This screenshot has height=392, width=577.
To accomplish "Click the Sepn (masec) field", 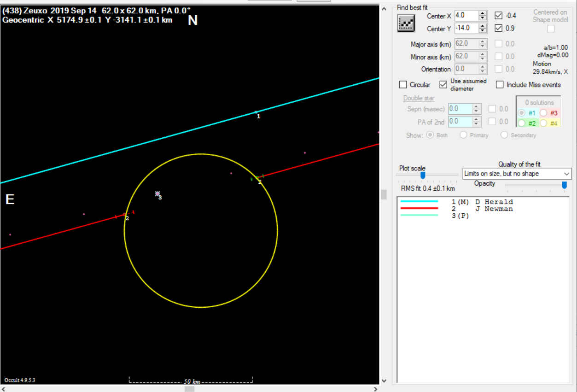I will (460, 109).
